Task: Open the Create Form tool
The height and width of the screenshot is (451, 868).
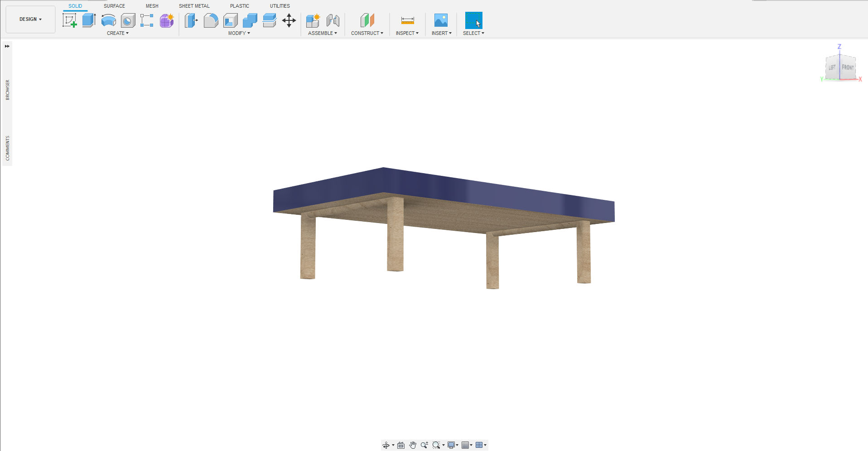Action: pyautogui.click(x=166, y=20)
